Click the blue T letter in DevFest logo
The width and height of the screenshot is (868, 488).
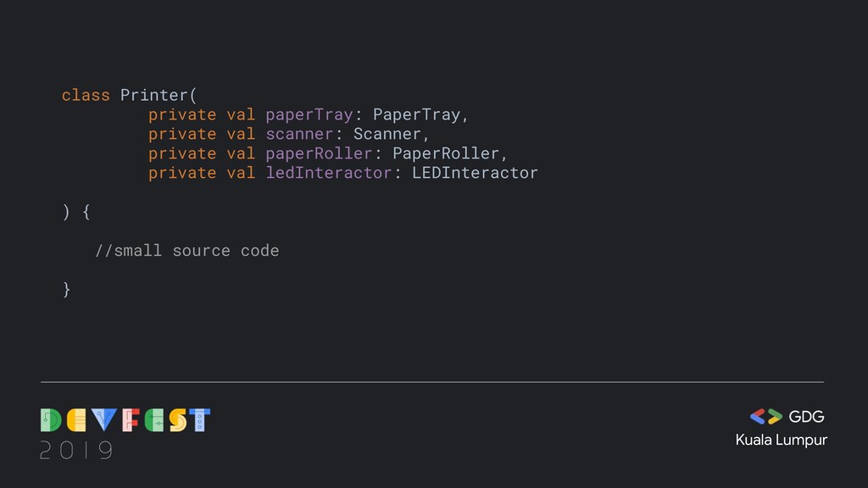coord(200,420)
